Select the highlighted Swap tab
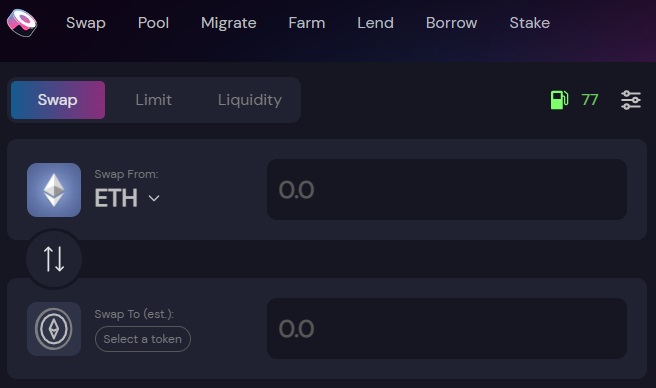656x388 pixels. (58, 100)
